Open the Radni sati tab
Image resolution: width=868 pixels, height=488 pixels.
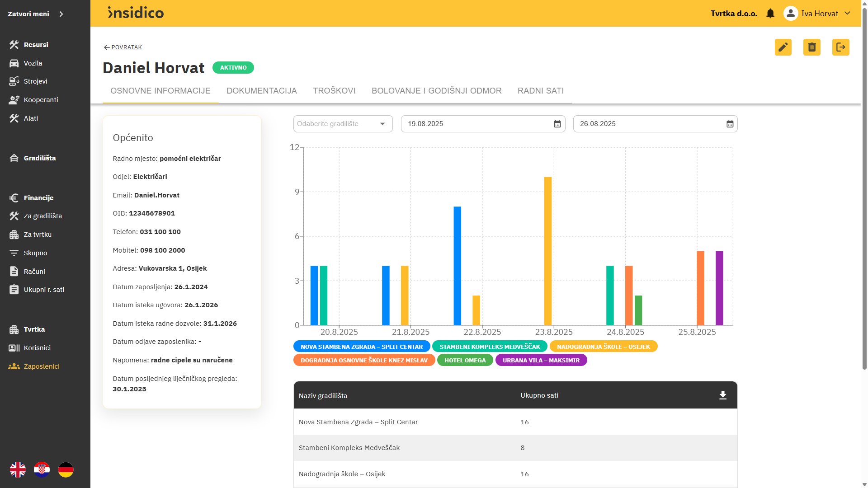540,91
